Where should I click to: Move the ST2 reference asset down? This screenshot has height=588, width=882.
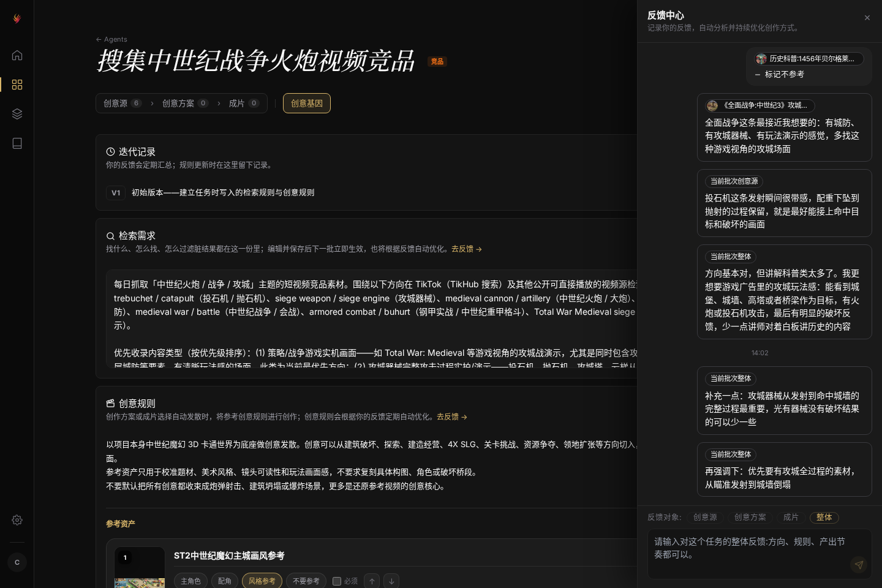tap(391, 581)
